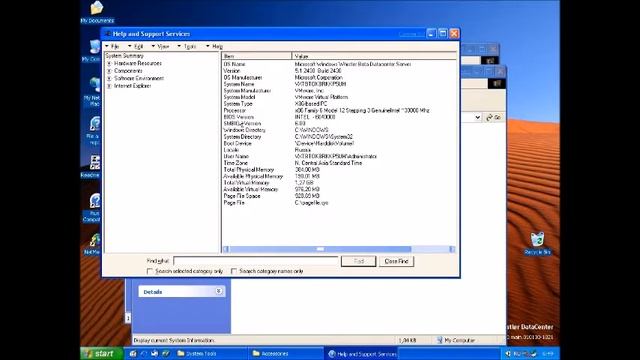Image resolution: width=640 pixels, height=360 pixels.
Task: Expand Software Environment tree node
Action: (109, 78)
